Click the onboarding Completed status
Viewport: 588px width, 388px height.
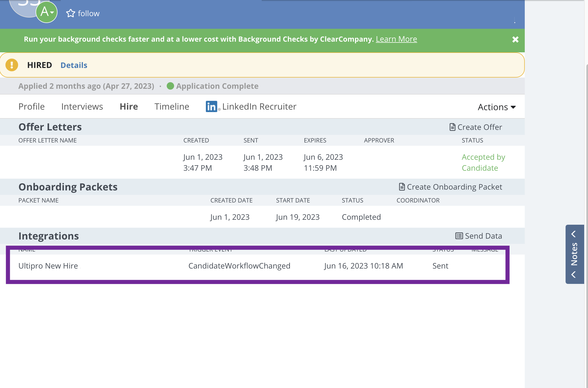click(x=361, y=217)
